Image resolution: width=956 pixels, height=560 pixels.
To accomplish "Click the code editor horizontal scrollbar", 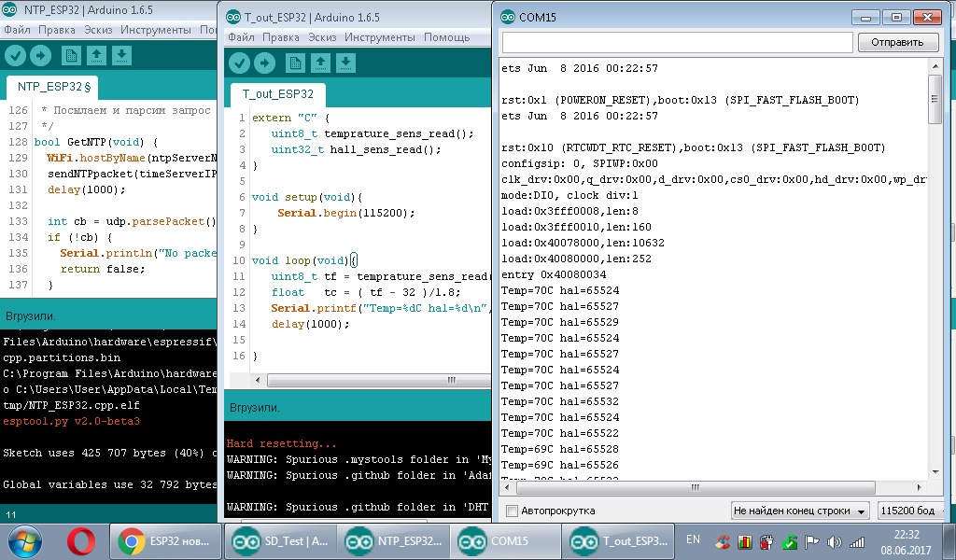I will [453, 381].
